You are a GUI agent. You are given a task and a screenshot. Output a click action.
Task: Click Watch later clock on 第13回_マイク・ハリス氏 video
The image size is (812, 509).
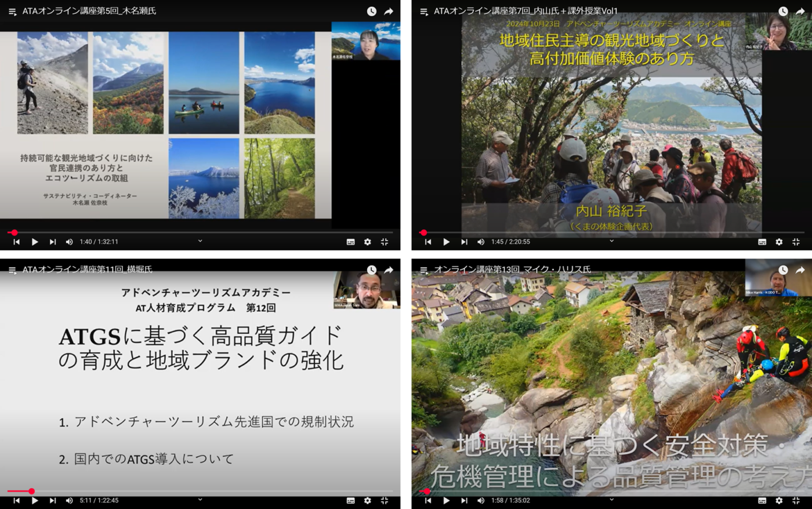tap(783, 270)
